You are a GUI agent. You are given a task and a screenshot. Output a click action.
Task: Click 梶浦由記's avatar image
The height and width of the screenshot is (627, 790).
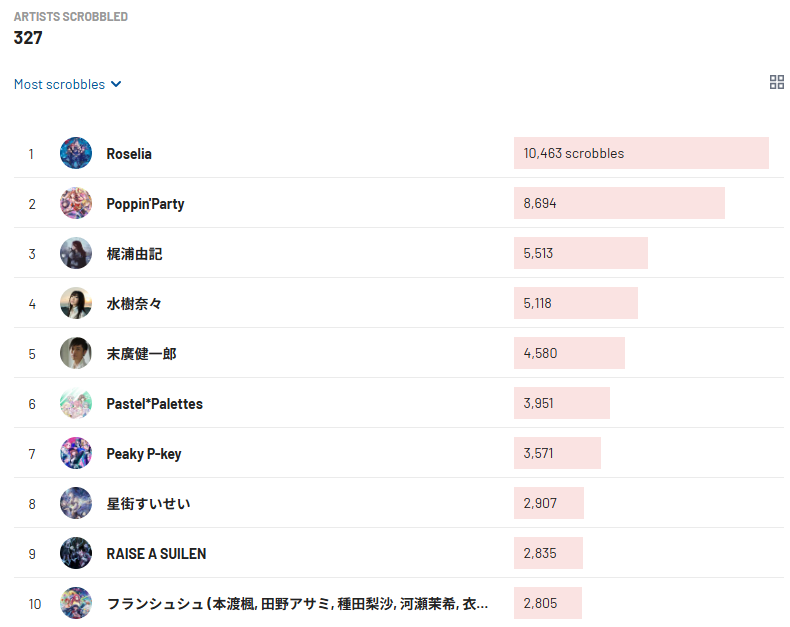[x=76, y=253]
